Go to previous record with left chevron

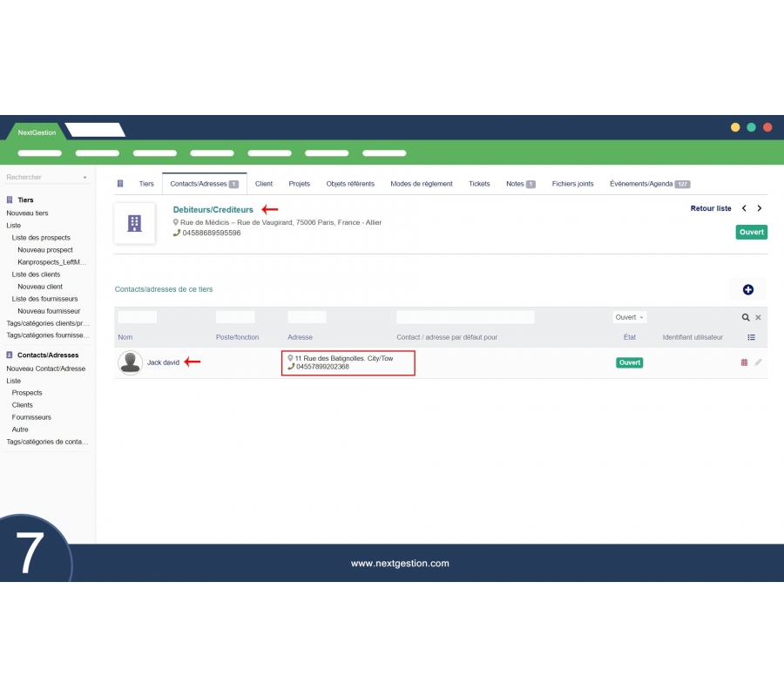tap(744, 209)
